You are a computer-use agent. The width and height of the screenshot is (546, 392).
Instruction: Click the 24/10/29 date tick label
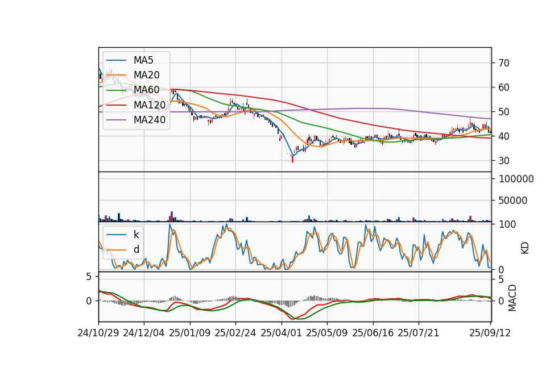(98, 333)
